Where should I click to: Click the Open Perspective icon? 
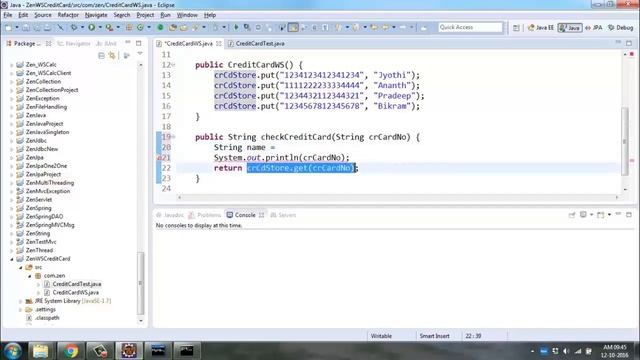[x=516, y=28]
